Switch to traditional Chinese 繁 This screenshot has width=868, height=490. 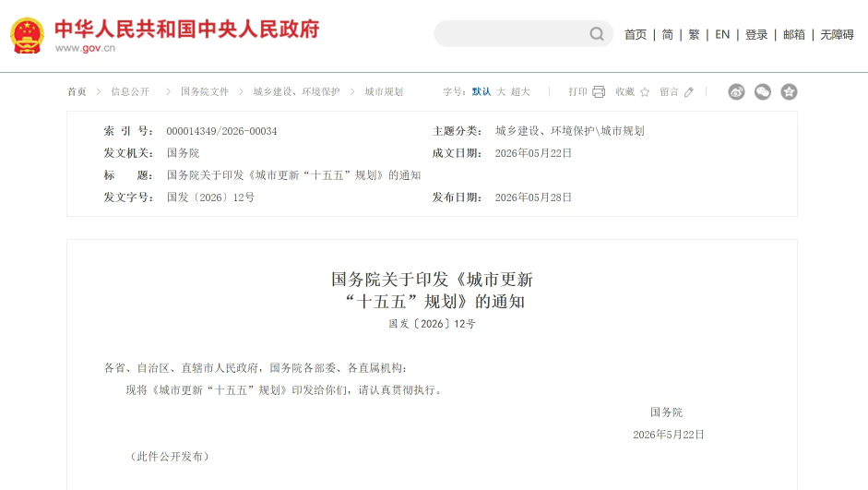pos(695,35)
